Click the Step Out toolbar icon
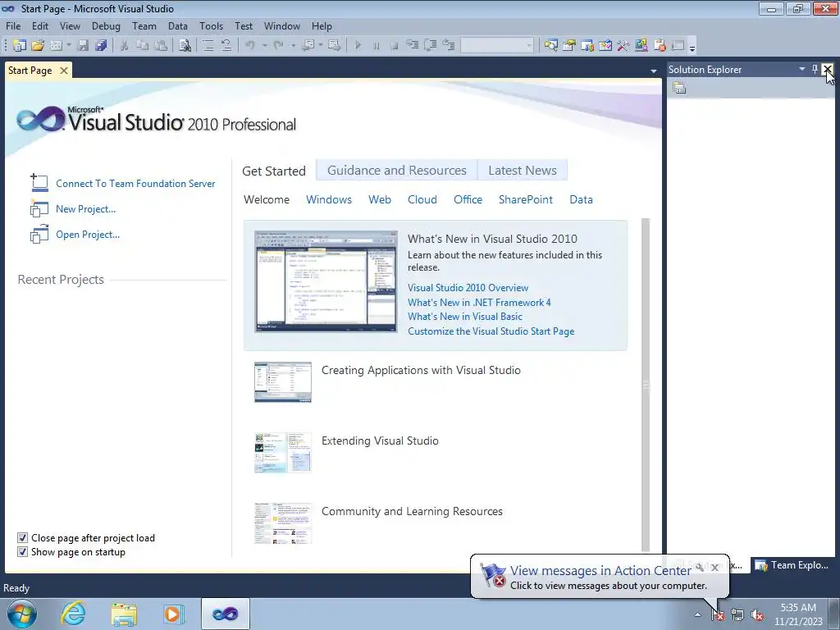Screen dimensions: 840x630 [x=449, y=46]
